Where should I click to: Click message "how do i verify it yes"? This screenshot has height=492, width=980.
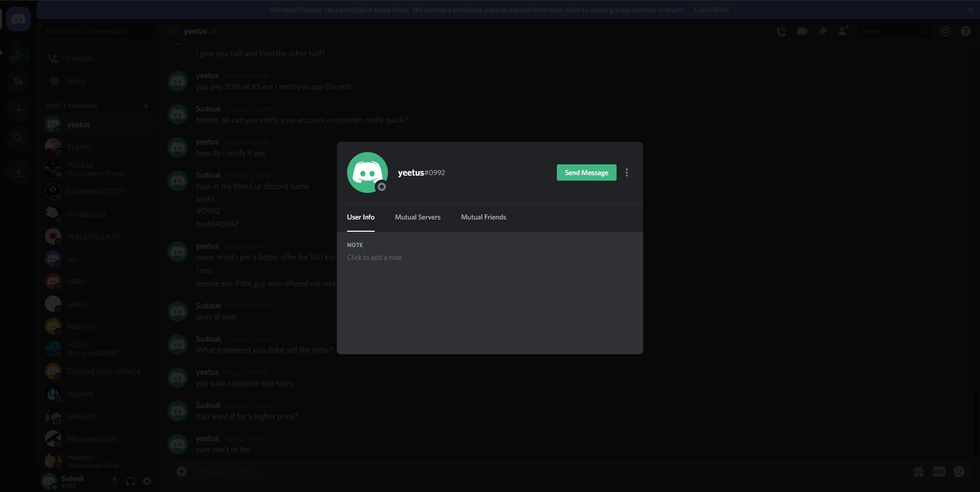pyautogui.click(x=231, y=153)
